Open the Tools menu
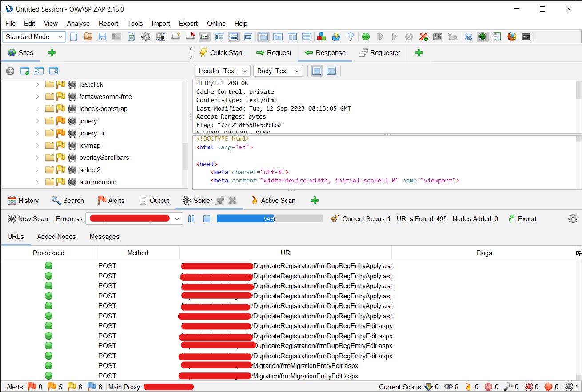This screenshot has width=582, height=392. click(135, 24)
